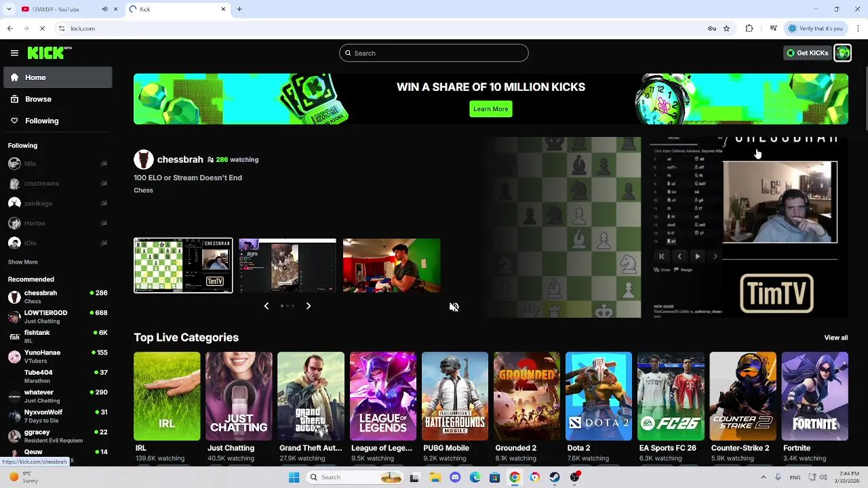Click Verify that it's you
868x488 pixels.
(x=815, y=28)
